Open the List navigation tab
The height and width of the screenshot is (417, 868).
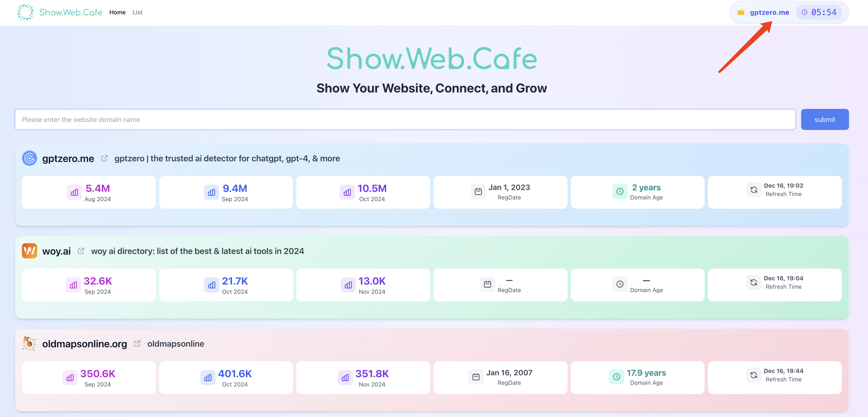click(x=137, y=12)
